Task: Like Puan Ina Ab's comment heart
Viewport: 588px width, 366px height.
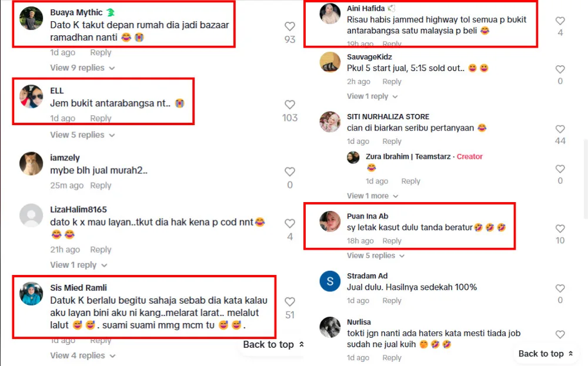Action: (x=560, y=229)
